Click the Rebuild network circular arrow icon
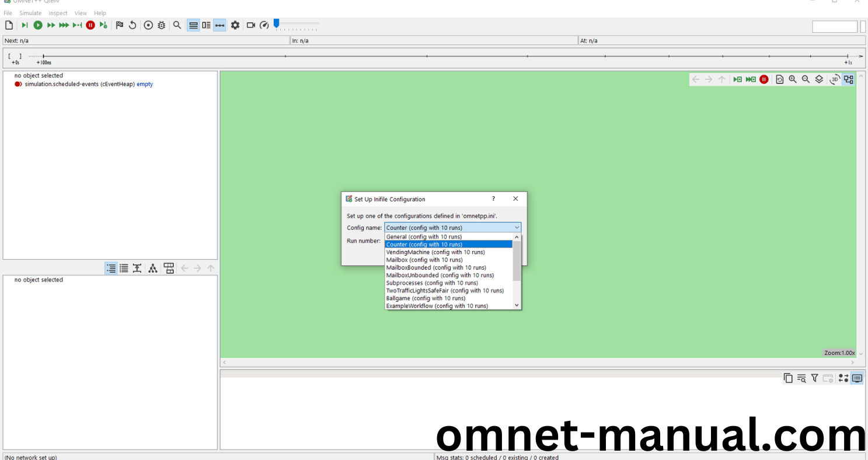The width and height of the screenshot is (868, 460). 133,25
